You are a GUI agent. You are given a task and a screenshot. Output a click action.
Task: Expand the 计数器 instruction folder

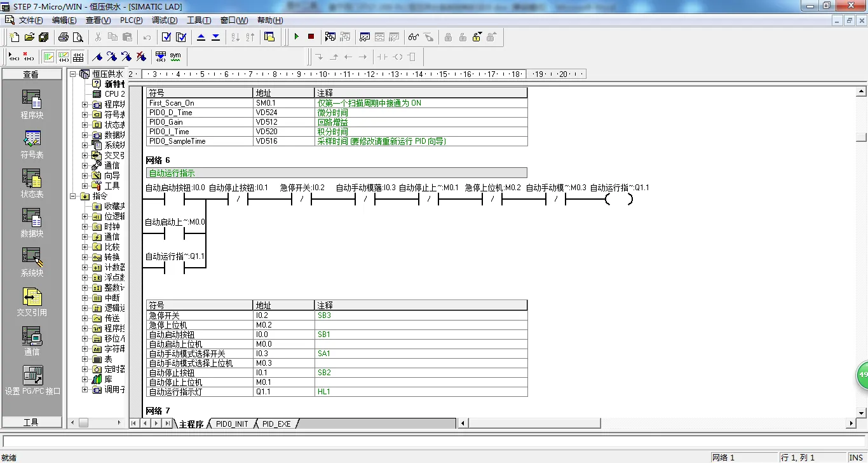pyautogui.click(x=85, y=267)
